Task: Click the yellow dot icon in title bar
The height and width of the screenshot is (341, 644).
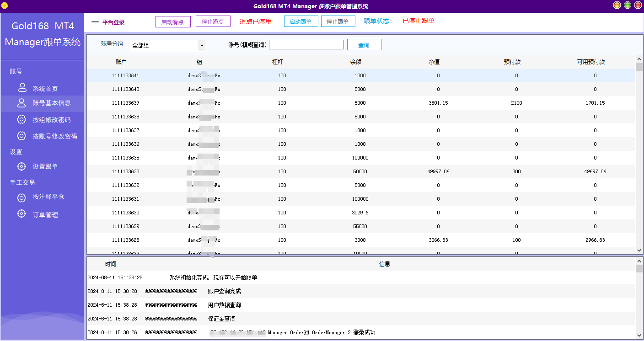Action: [5, 5]
